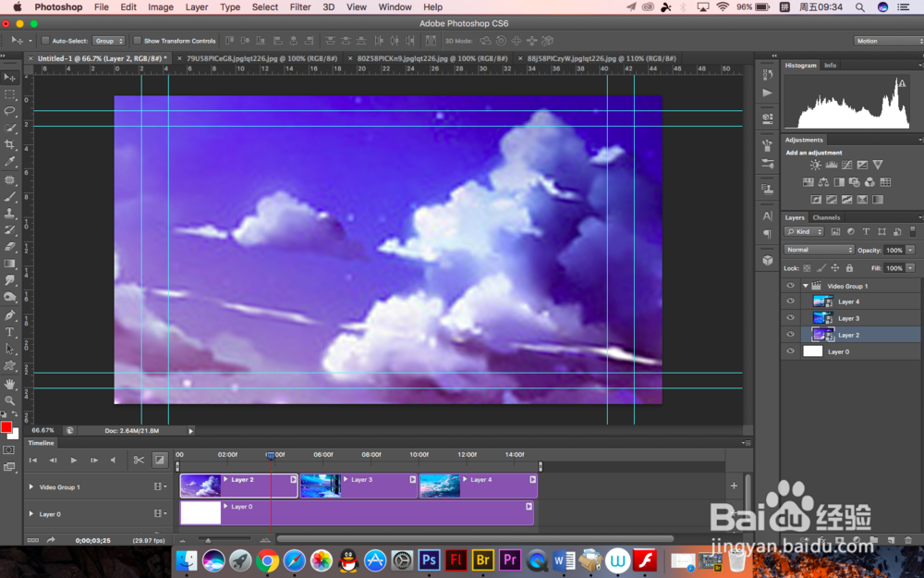
Task: Click the timeline zoom slider handle
Action: tap(208, 540)
